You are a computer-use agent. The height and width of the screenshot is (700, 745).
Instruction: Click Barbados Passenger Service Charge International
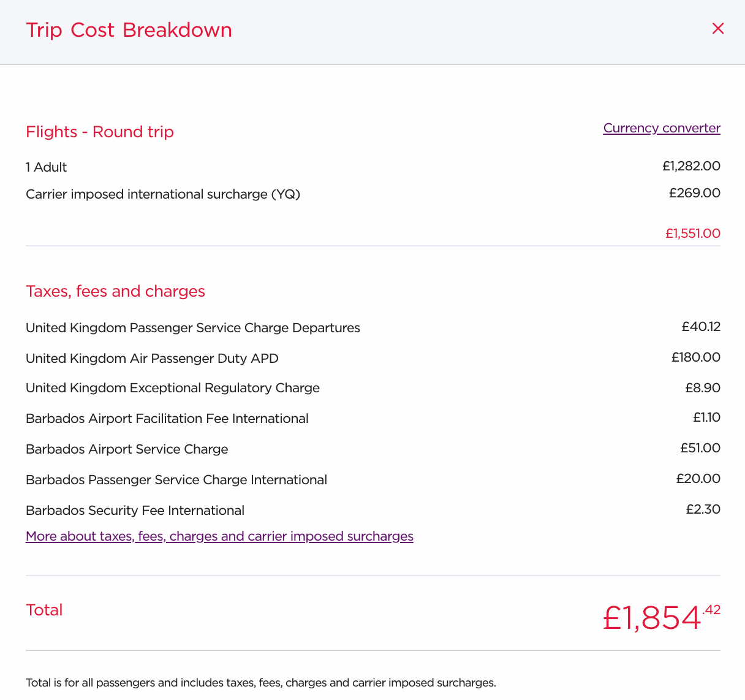(176, 480)
